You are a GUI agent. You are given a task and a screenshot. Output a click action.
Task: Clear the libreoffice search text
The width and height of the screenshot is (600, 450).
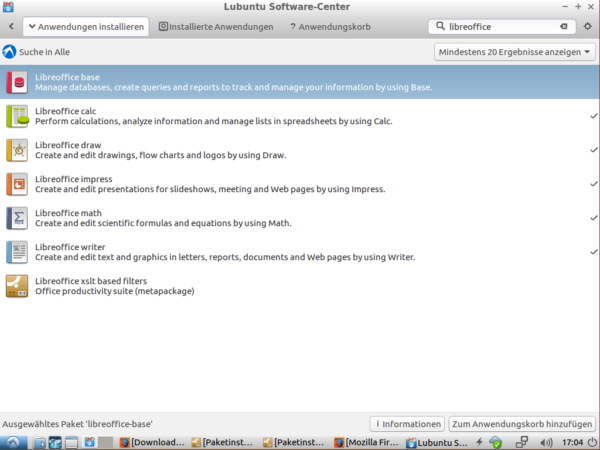click(x=564, y=26)
